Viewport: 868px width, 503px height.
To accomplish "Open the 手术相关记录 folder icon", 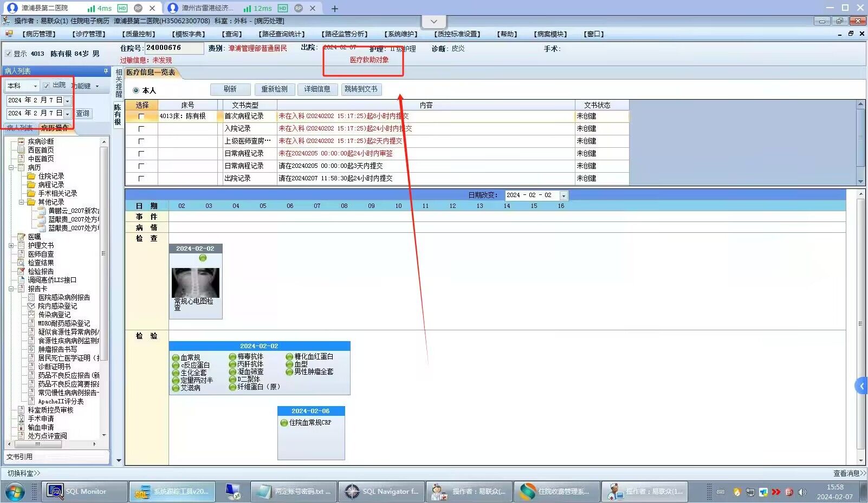I will [x=31, y=193].
